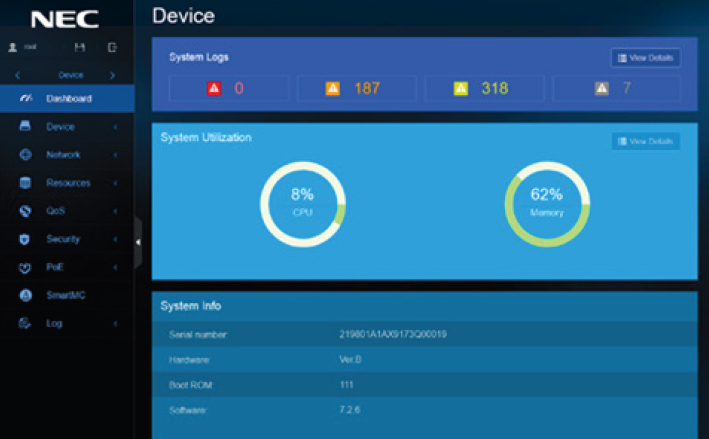Click the red emergency alert icon

click(x=214, y=88)
